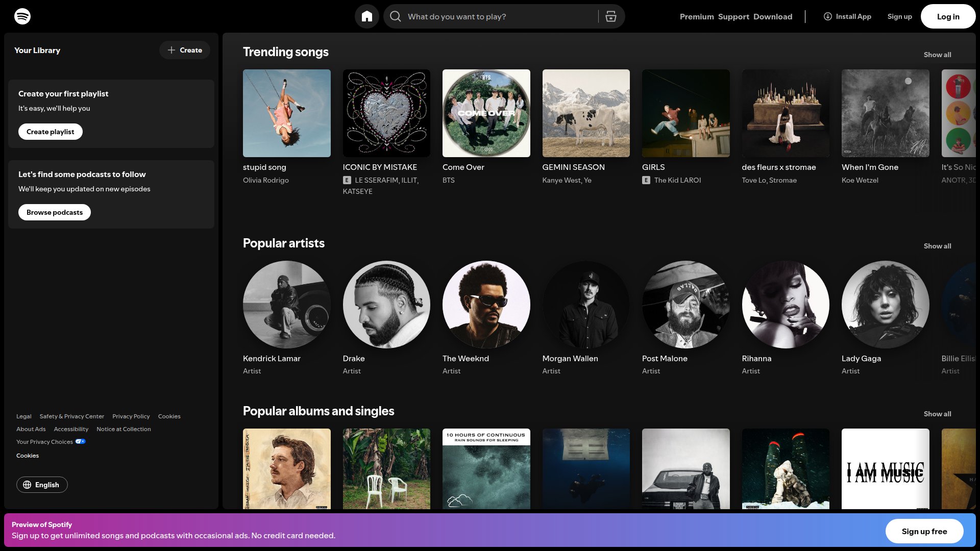
Task: Open the Morgan Wallen portrait album cover
Action: (x=287, y=469)
